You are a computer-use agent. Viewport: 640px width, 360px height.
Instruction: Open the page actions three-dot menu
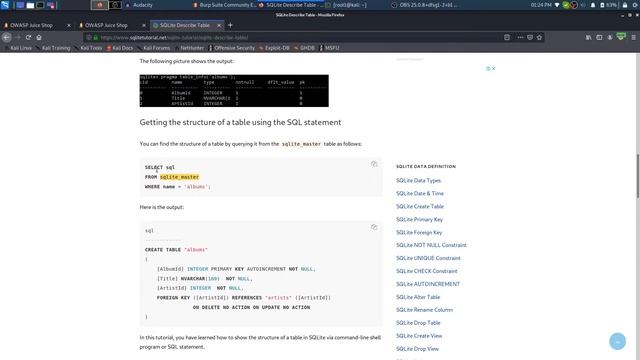520,37
